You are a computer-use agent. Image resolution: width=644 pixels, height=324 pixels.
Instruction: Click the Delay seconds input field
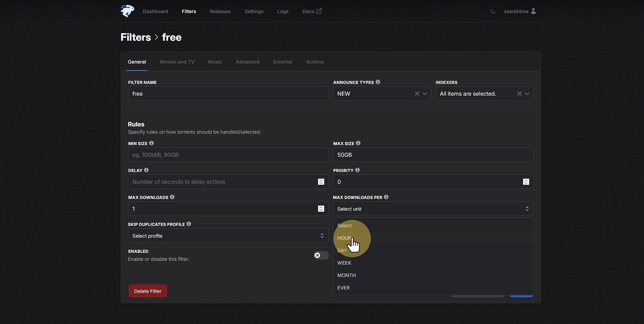coord(228,182)
